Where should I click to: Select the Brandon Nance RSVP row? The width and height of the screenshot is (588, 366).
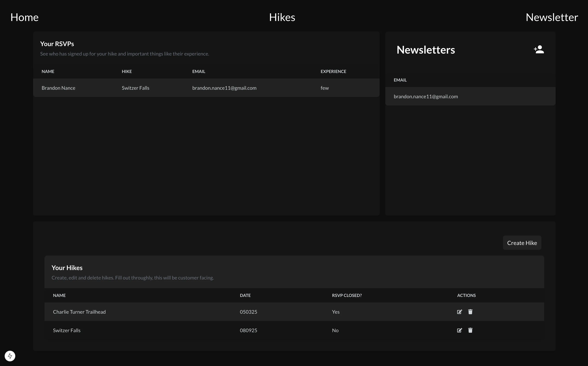click(58, 88)
